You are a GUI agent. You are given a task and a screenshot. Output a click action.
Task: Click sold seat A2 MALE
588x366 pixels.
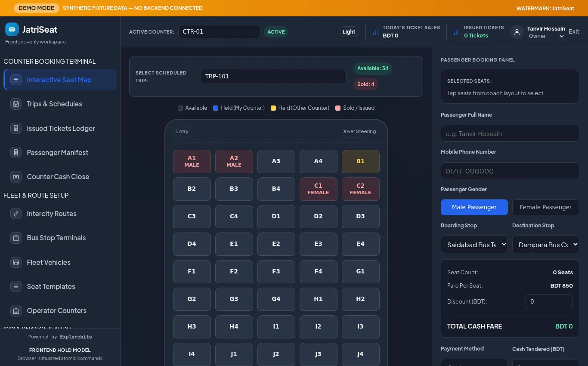234,161
